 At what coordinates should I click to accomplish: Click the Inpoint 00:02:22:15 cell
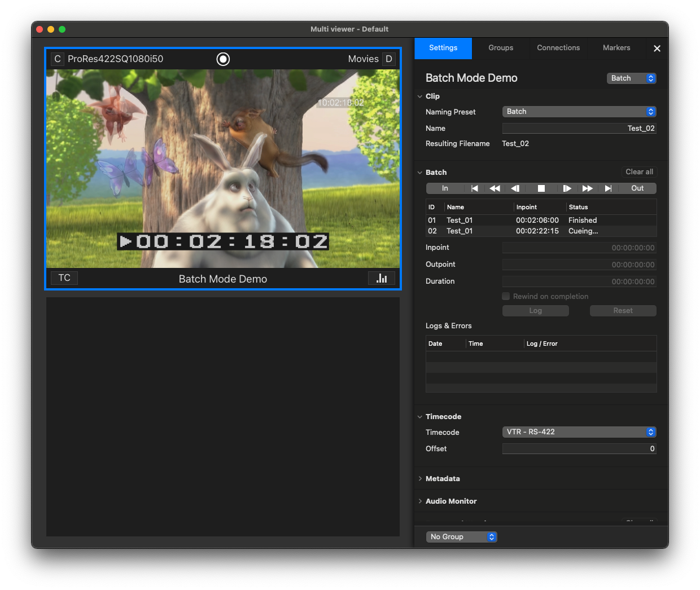pyautogui.click(x=537, y=231)
